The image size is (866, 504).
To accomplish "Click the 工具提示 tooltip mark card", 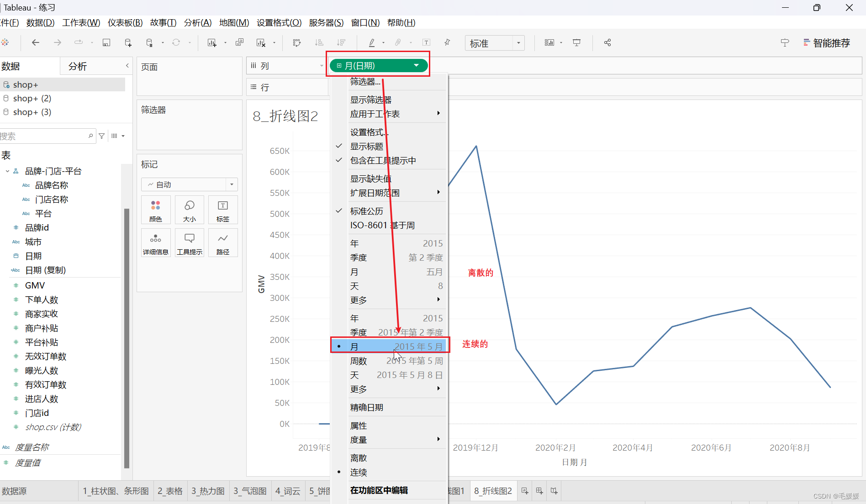I will 190,243.
